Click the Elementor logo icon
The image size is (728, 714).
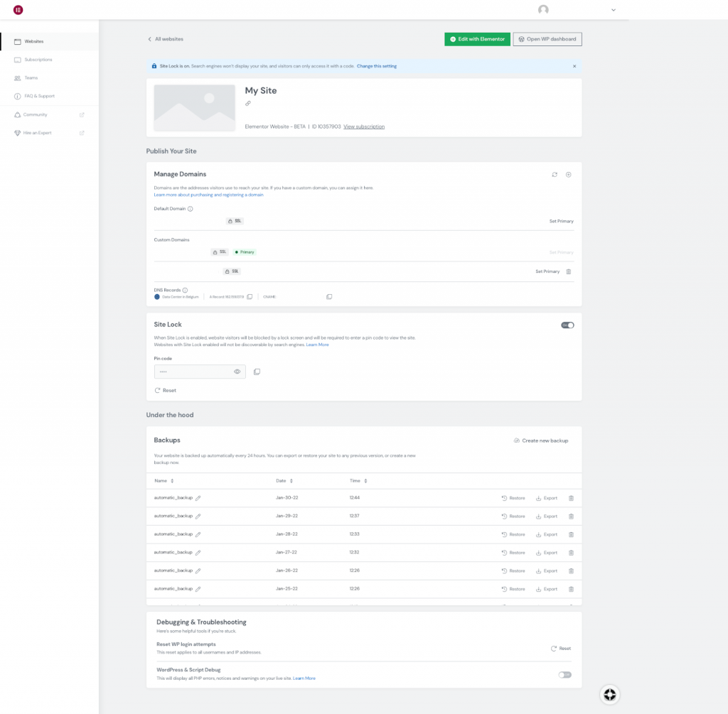18,10
